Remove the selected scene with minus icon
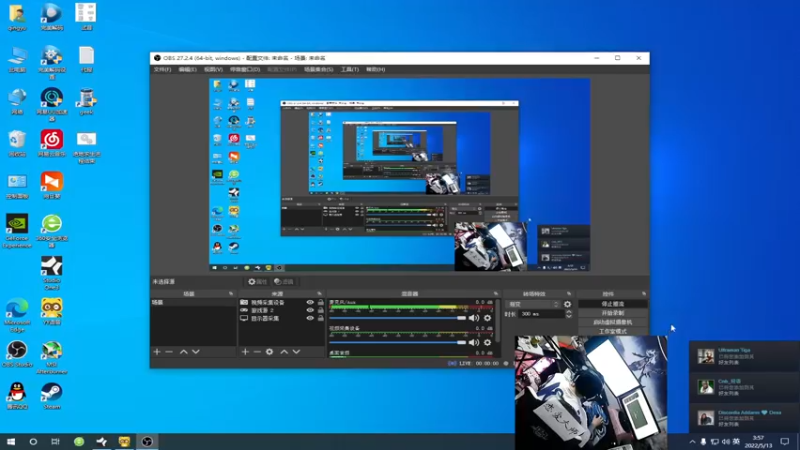The height and width of the screenshot is (450, 800). click(169, 352)
